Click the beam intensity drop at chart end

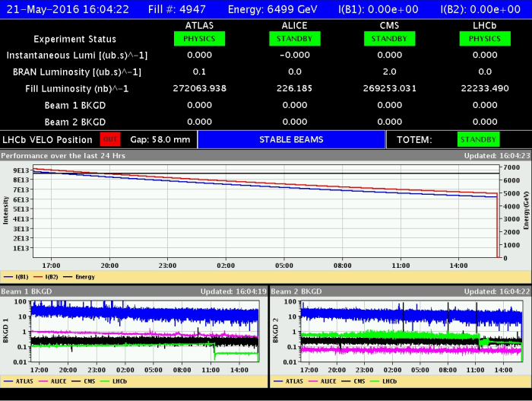click(x=497, y=226)
